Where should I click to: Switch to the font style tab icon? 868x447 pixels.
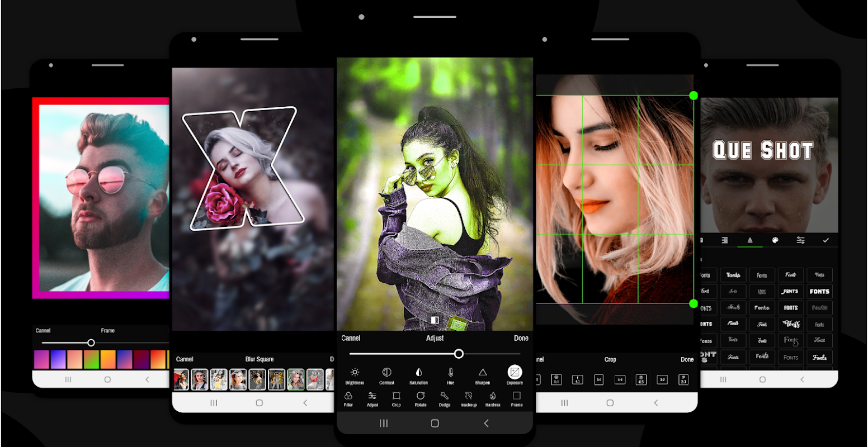coord(750,240)
